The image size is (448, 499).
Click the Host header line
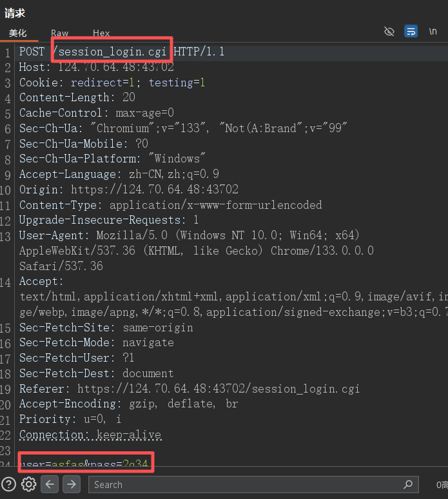97,67
